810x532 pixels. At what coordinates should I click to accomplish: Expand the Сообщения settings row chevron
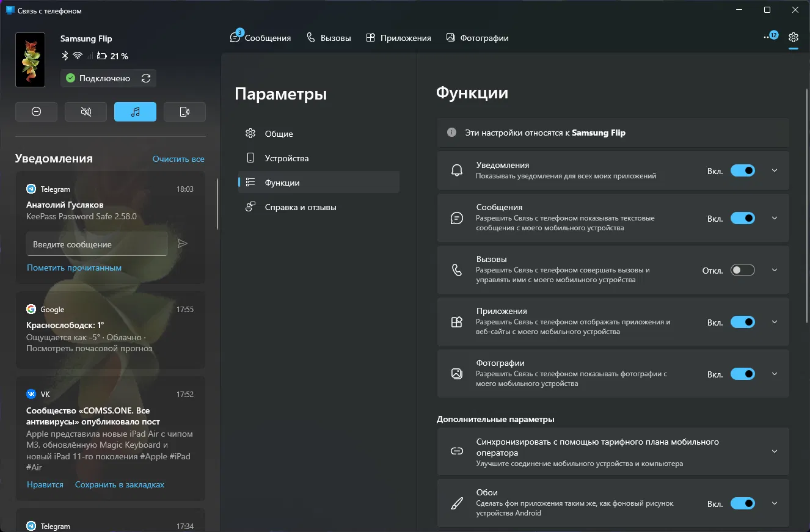[775, 218]
